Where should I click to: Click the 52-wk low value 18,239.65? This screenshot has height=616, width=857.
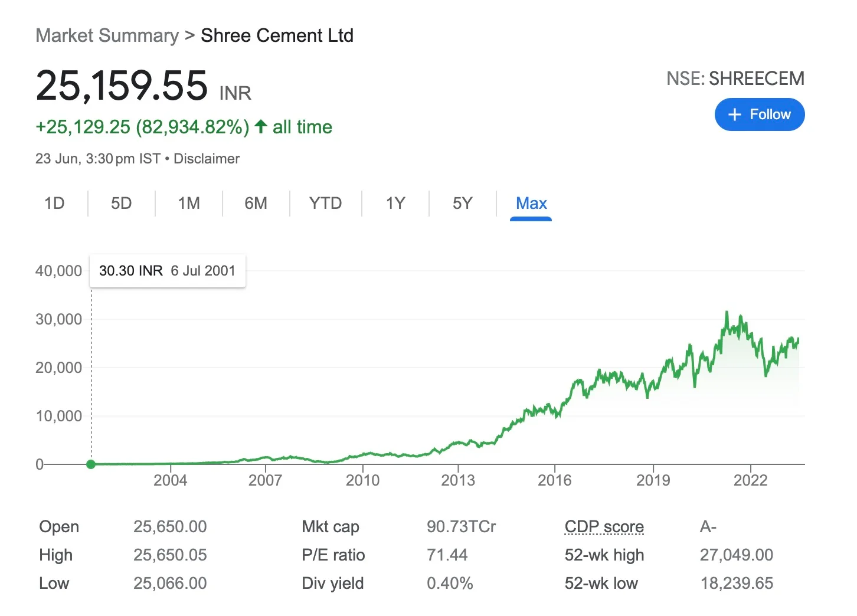tap(737, 583)
